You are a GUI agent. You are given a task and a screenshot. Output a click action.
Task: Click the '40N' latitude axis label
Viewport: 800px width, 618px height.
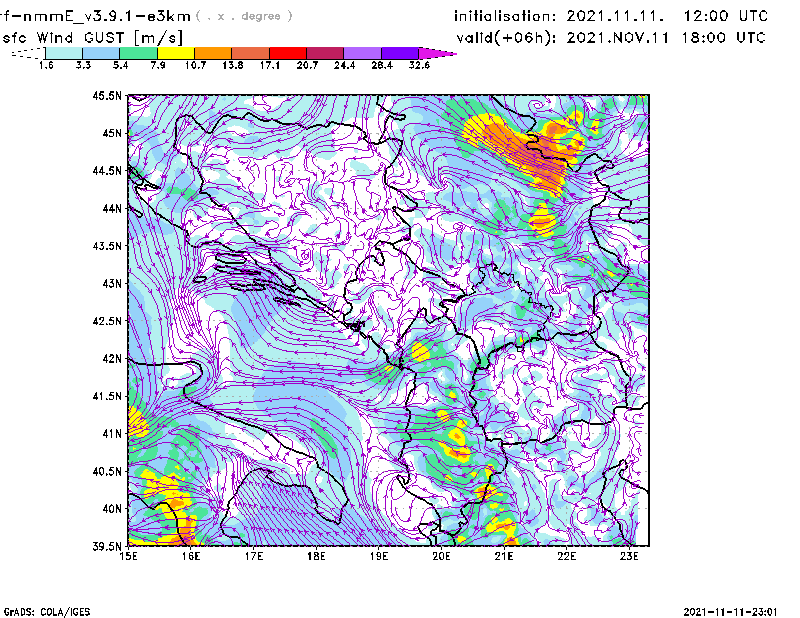[112, 509]
